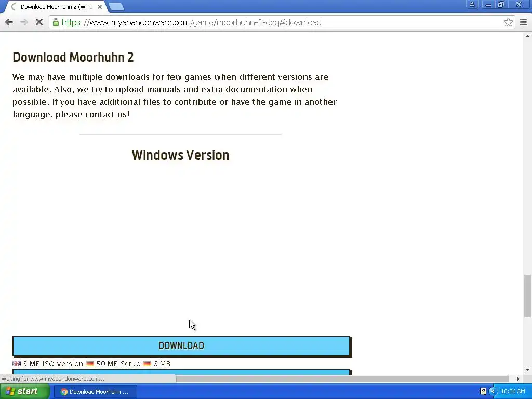Focus the URL address bar
532x399 pixels.
pyautogui.click(x=282, y=22)
